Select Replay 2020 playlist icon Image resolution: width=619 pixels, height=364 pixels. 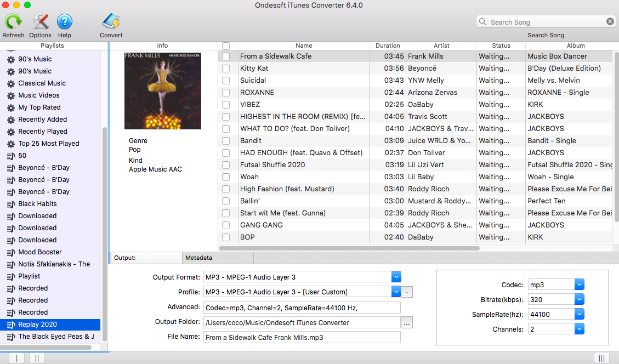pyautogui.click(x=11, y=325)
